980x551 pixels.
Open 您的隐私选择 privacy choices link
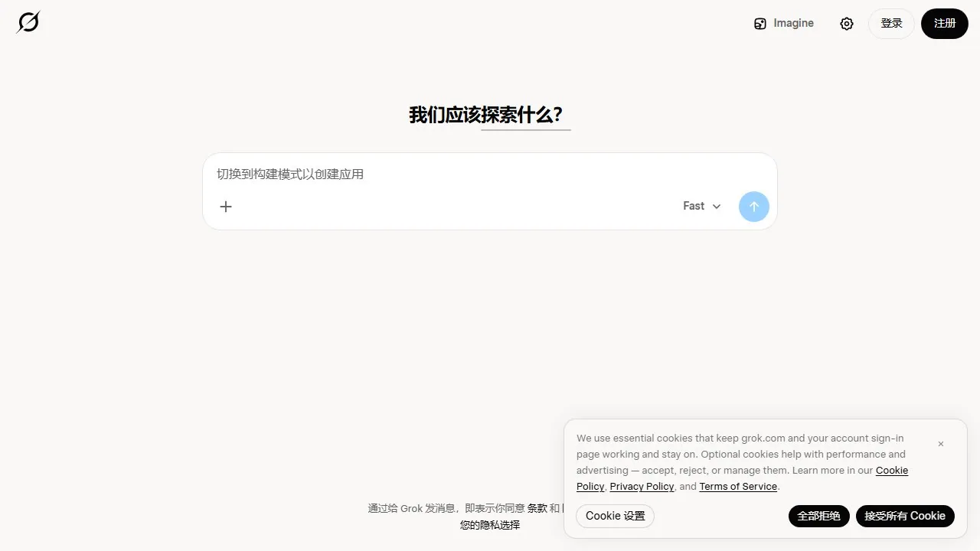click(490, 525)
